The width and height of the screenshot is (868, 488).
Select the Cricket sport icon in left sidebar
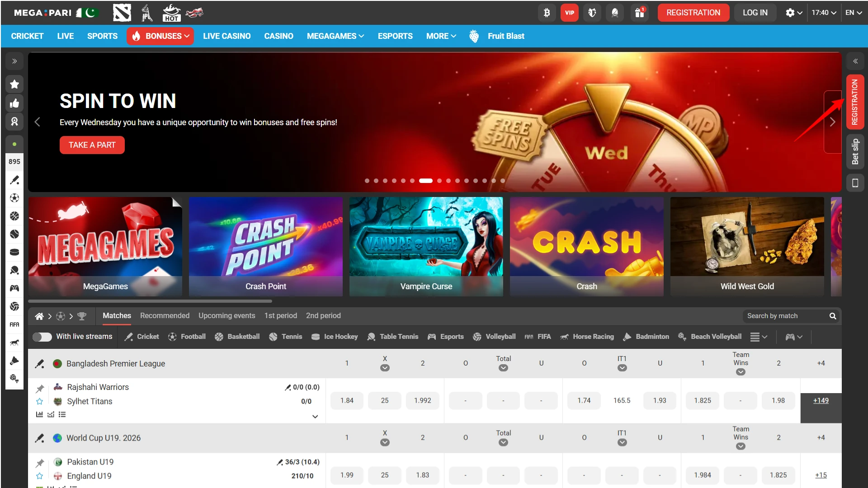coord(14,180)
